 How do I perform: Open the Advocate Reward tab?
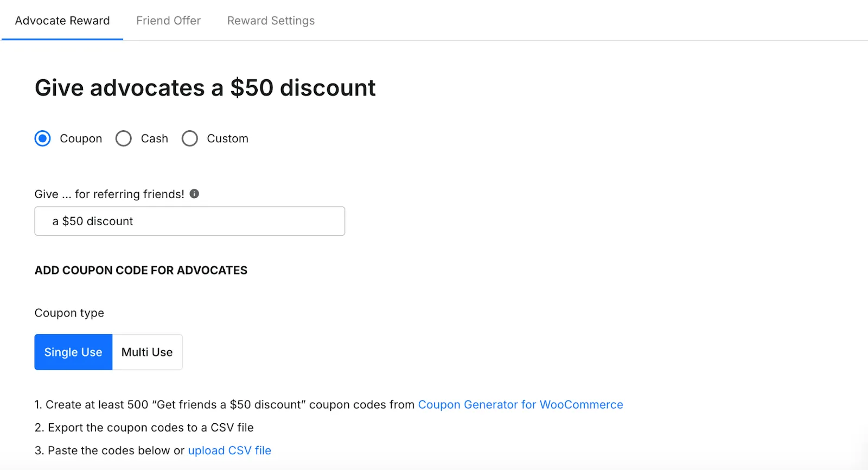(62, 21)
